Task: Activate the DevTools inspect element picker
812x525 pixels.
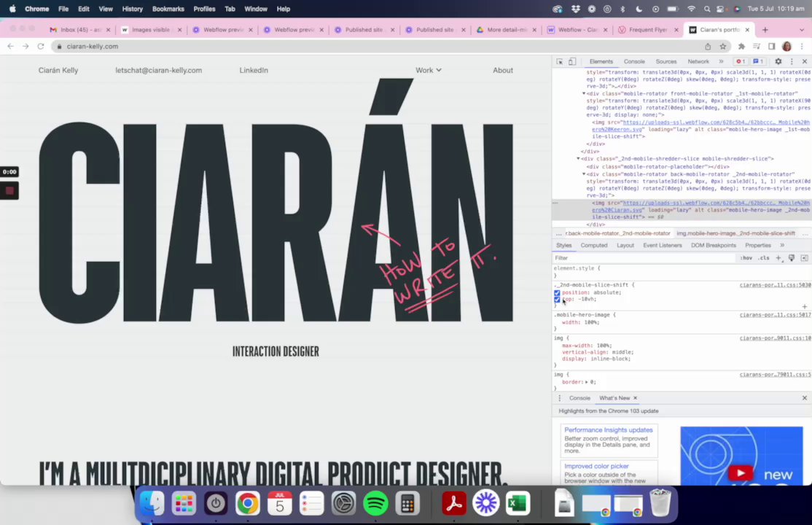Action: 559,61
